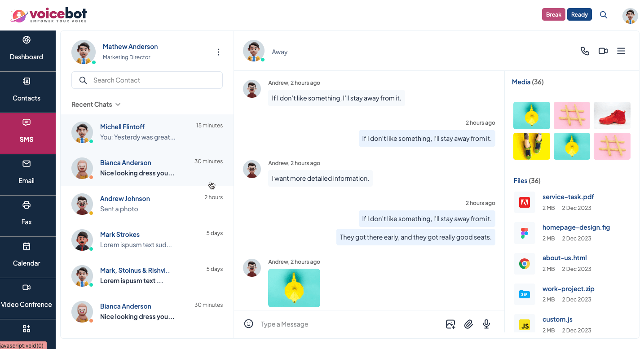Open the user profile avatar menu

pyautogui.click(x=630, y=15)
